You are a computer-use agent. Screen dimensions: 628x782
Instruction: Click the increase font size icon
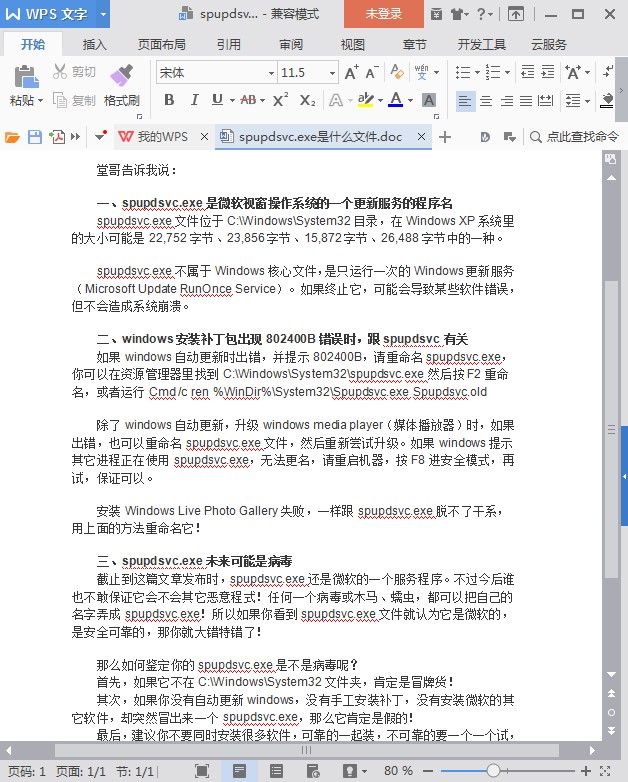351,73
